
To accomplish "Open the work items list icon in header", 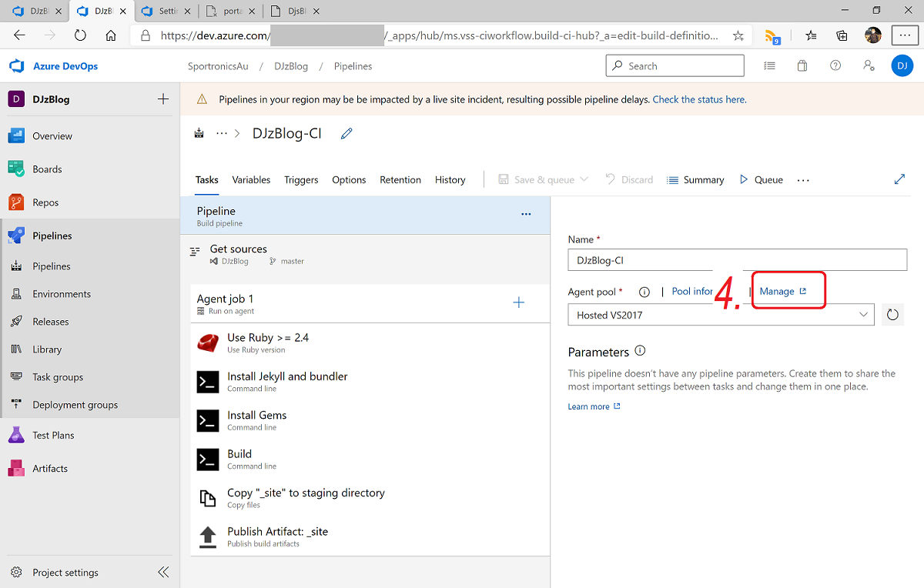I will pos(769,66).
